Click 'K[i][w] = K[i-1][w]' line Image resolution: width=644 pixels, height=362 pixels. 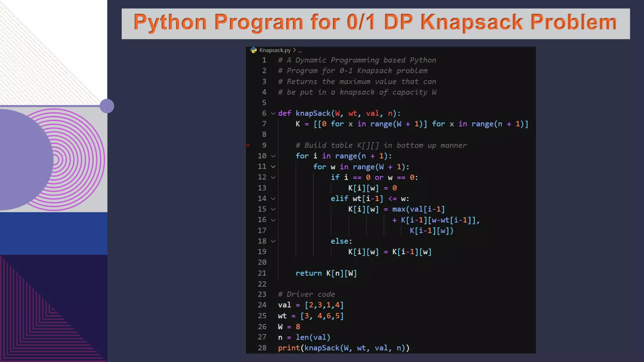pyautogui.click(x=390, y=252)
